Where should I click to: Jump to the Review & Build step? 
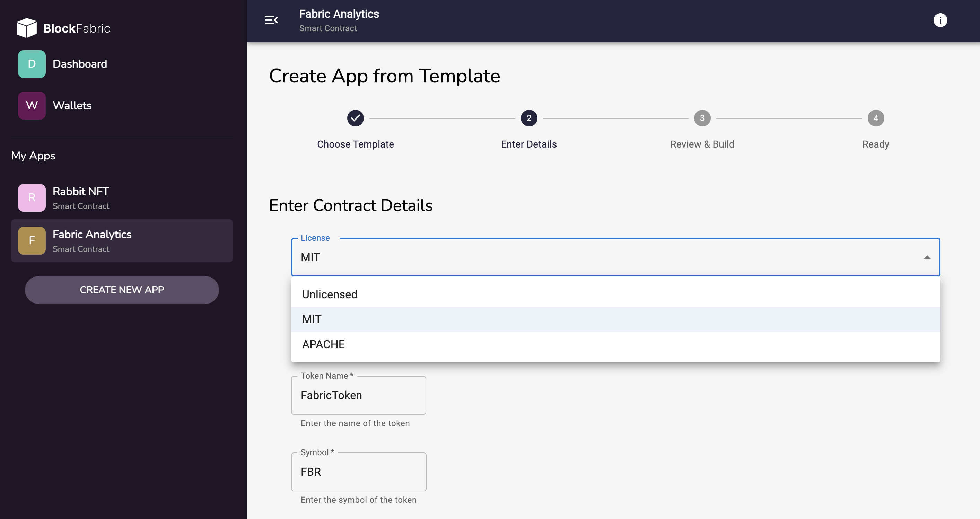pos(702,144)
